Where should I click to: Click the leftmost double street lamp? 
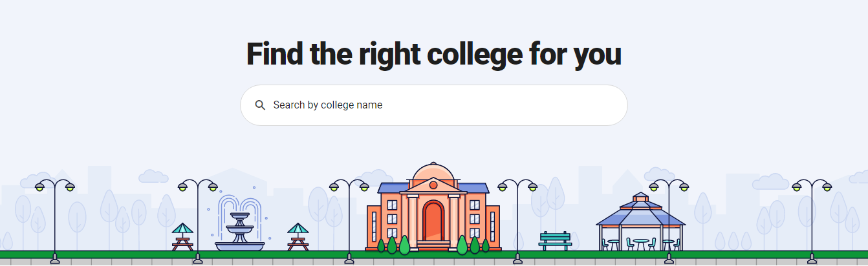pyautogui.click(x=55, y=221)
